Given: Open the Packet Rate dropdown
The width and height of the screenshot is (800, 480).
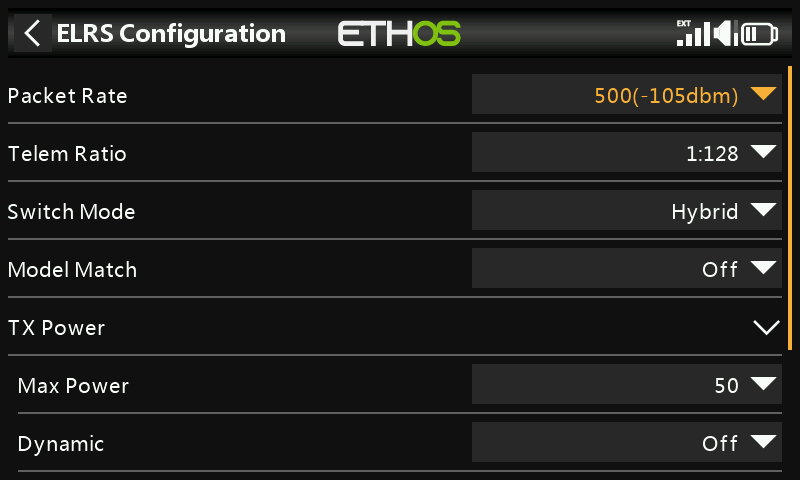Looking at the screenshot, I should 627,95.
